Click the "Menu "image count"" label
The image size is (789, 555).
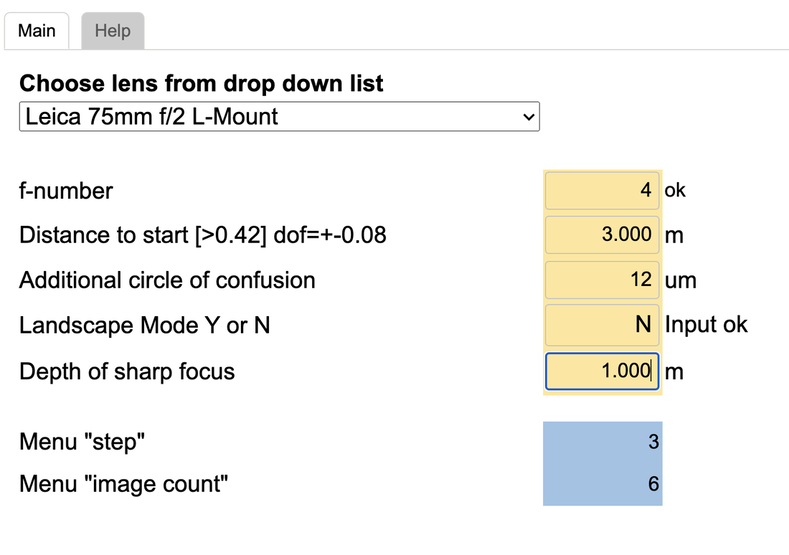tap(123, 485)
